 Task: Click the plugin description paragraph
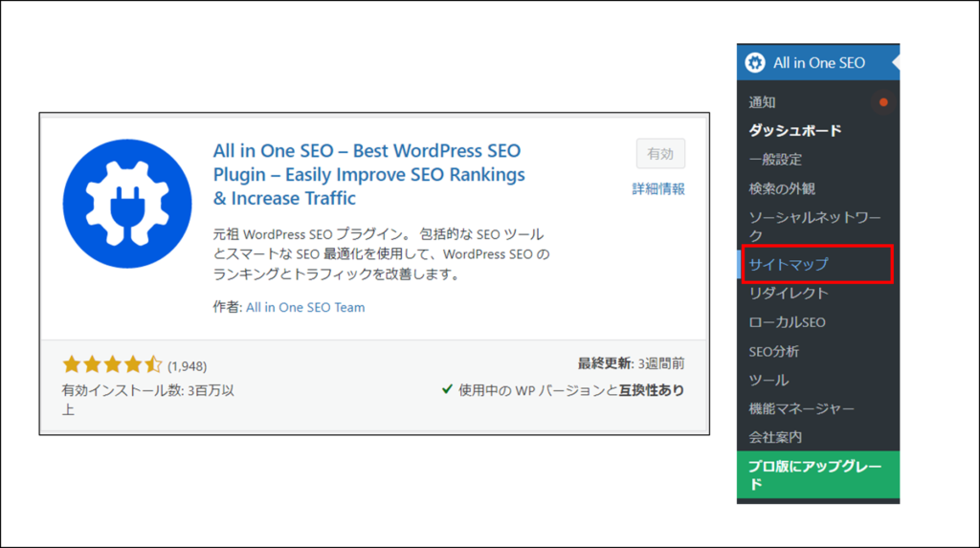(x=381, y=254)
